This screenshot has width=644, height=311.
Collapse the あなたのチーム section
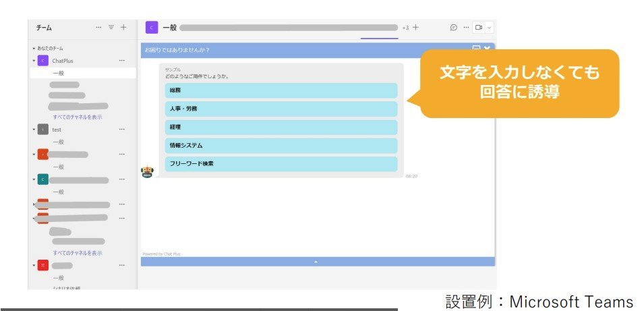[x=34, y=49]
